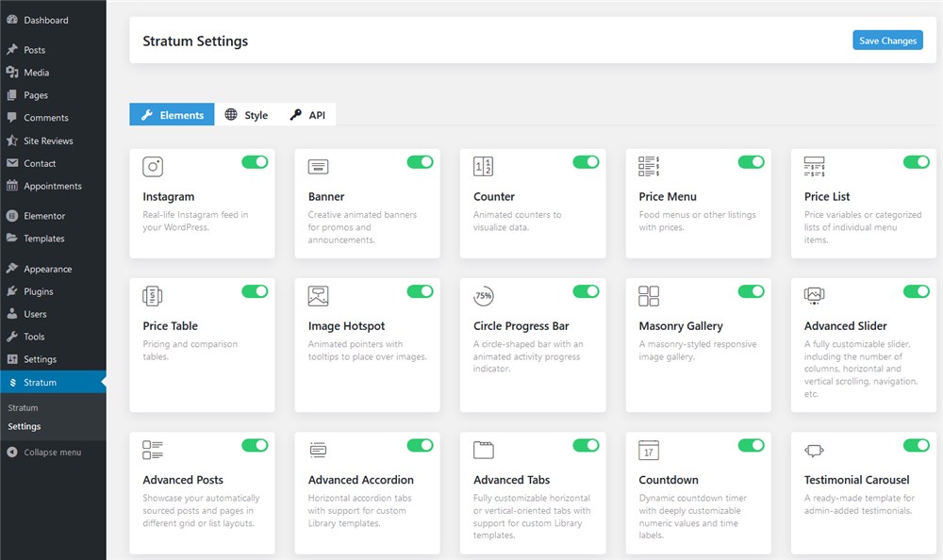943x560 pixels.
Task: Click the Counter element icon
Action: click(x=484, y=167)
